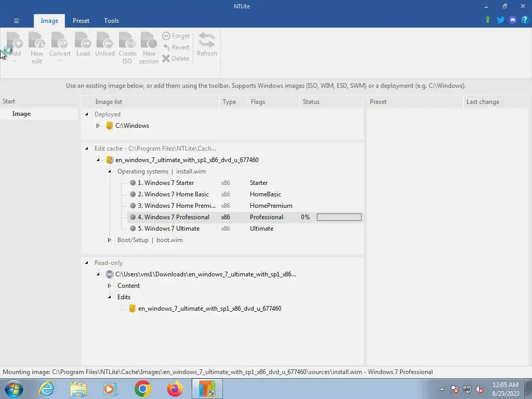
Task: Select 5. Windows 7 Ultimate row
Action: click(245, 229)
